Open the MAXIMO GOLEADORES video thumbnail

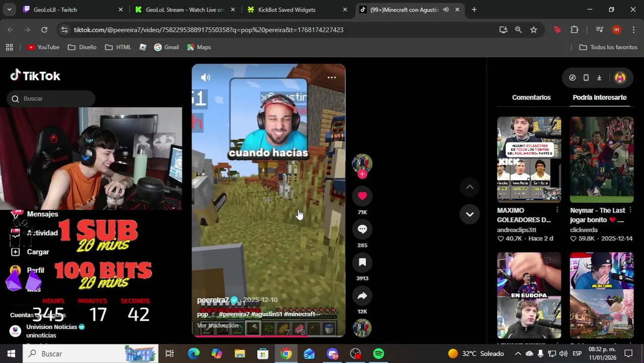tap(529, 159)
